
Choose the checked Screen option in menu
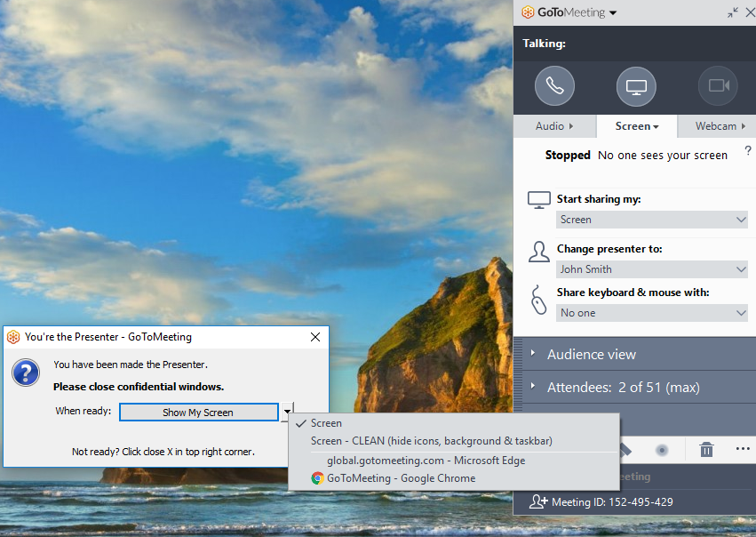(x=453, y=423)
